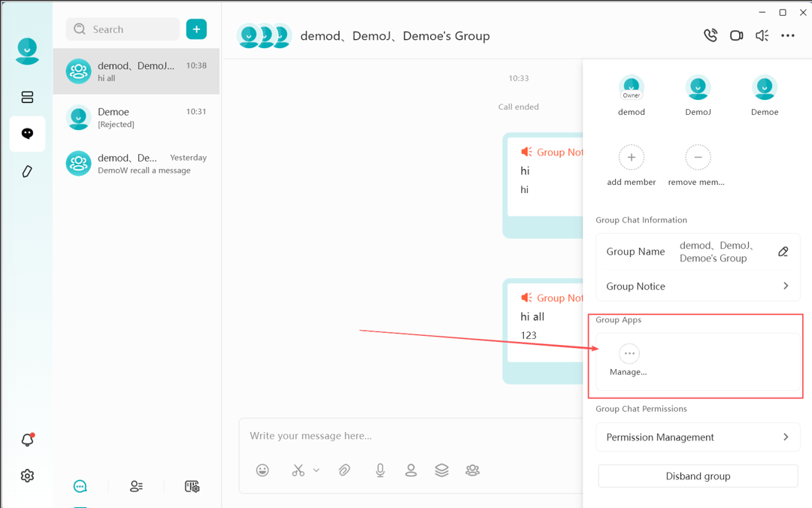Click the Group Name label

coord(635,252)
